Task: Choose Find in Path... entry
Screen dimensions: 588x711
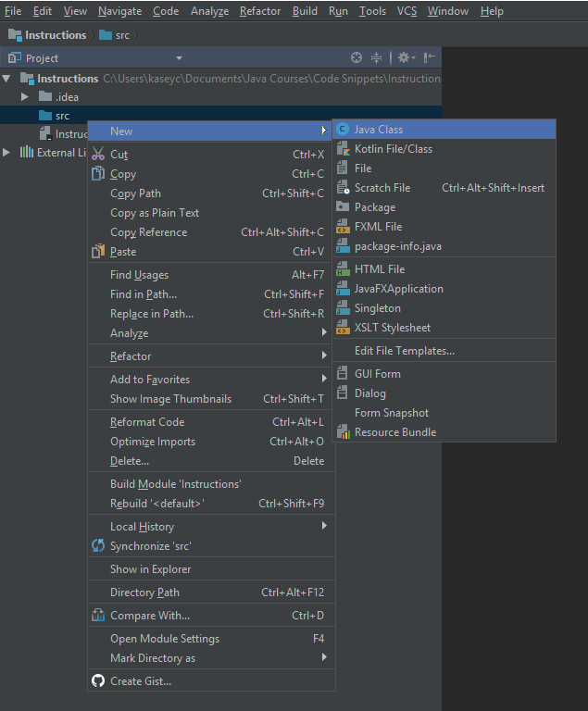Action: point(211,293)
